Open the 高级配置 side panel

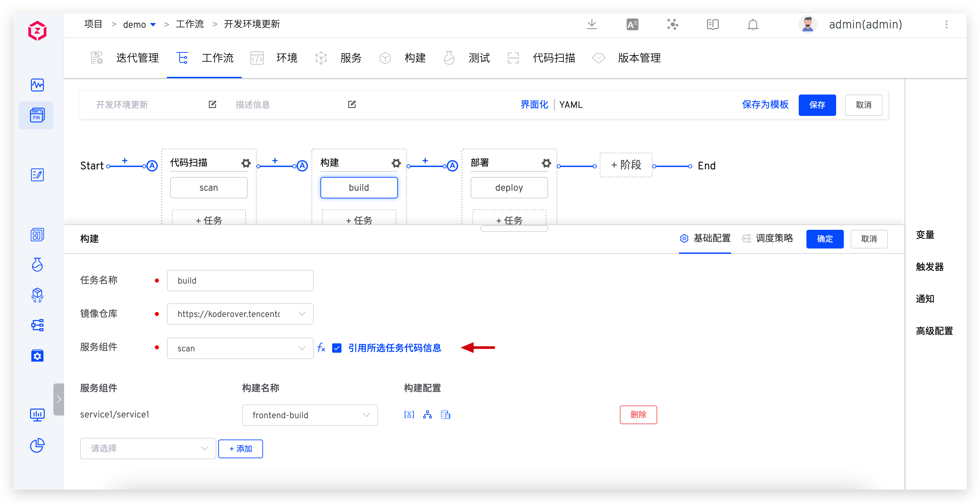point(934,331)
